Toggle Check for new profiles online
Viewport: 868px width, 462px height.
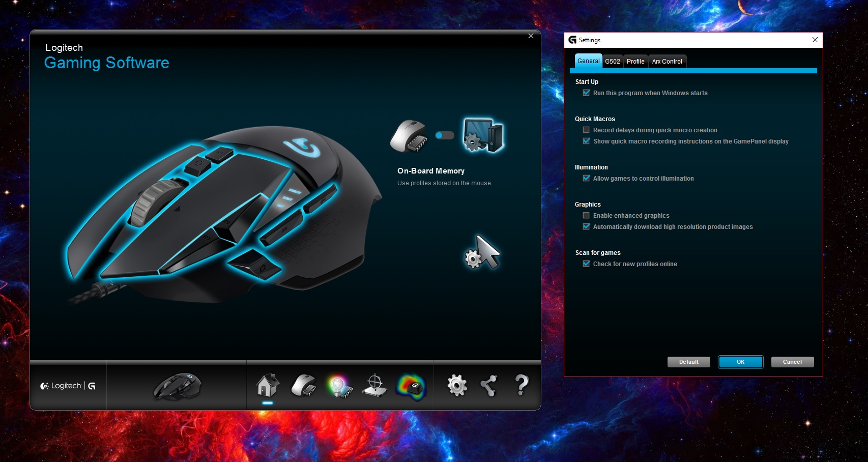(586, 264)
